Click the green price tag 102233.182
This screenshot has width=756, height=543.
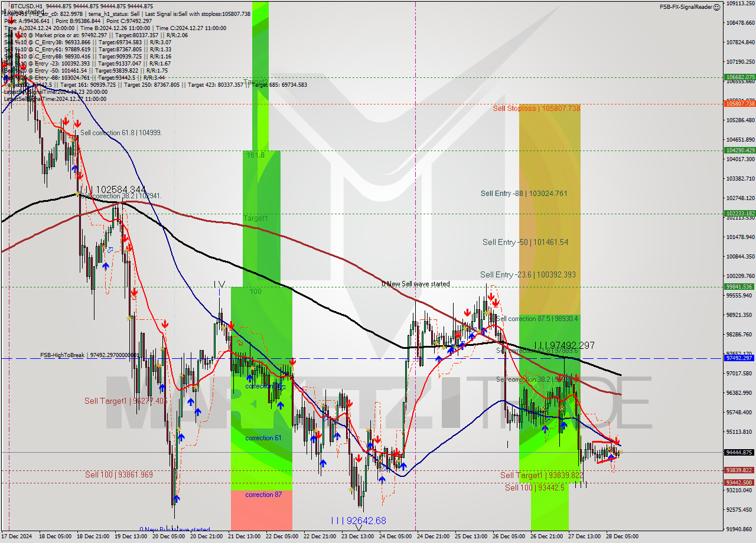[739, 213]
